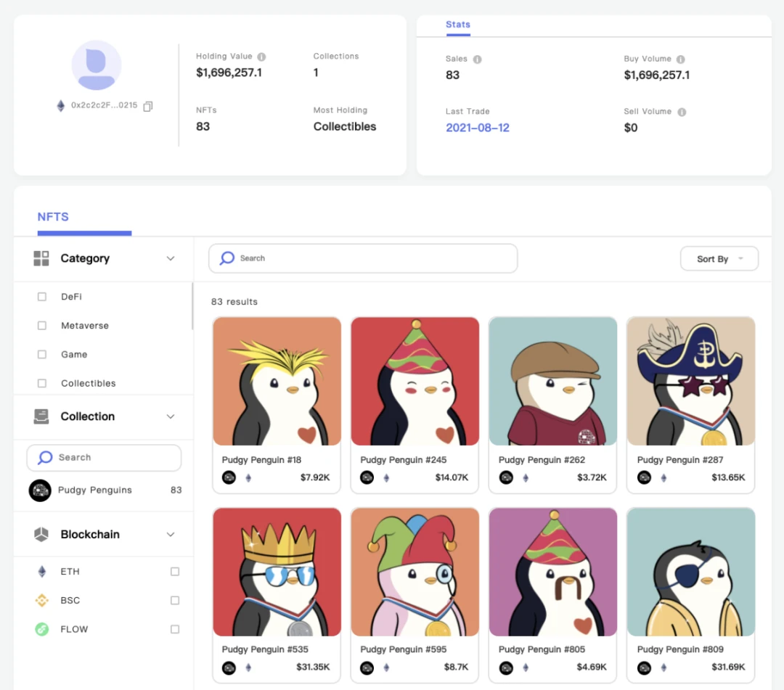Click the $31.69K price on #809

728,667
